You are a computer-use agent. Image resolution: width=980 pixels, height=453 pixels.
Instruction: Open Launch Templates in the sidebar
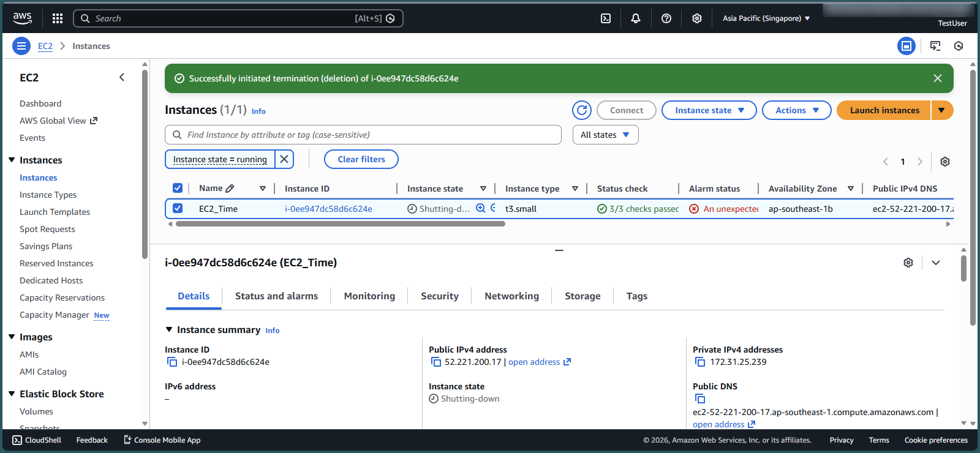coord(55,212)
